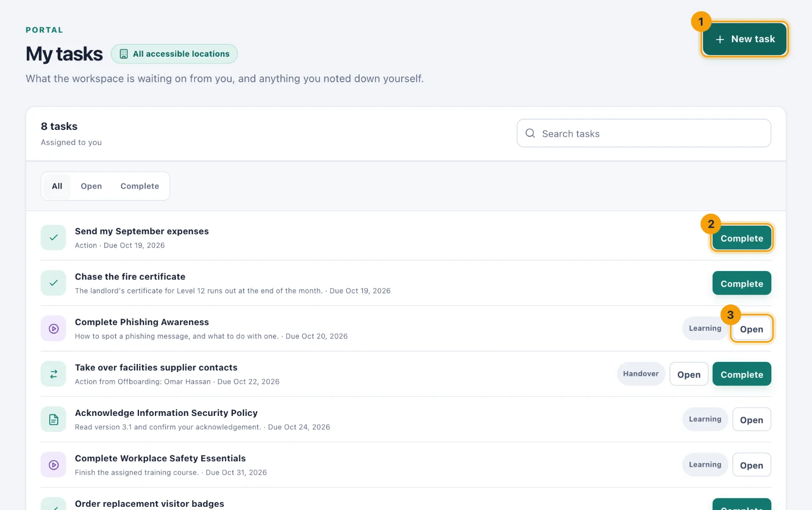The height and width of the screenshot is (510, 812).
Task: Complete the Take over facilities supplier contacts task
Action: click(x=741, y=374)
